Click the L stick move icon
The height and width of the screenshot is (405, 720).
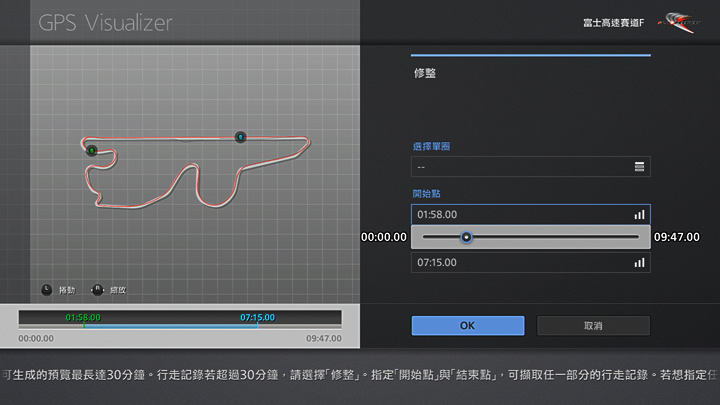(47, 289)
